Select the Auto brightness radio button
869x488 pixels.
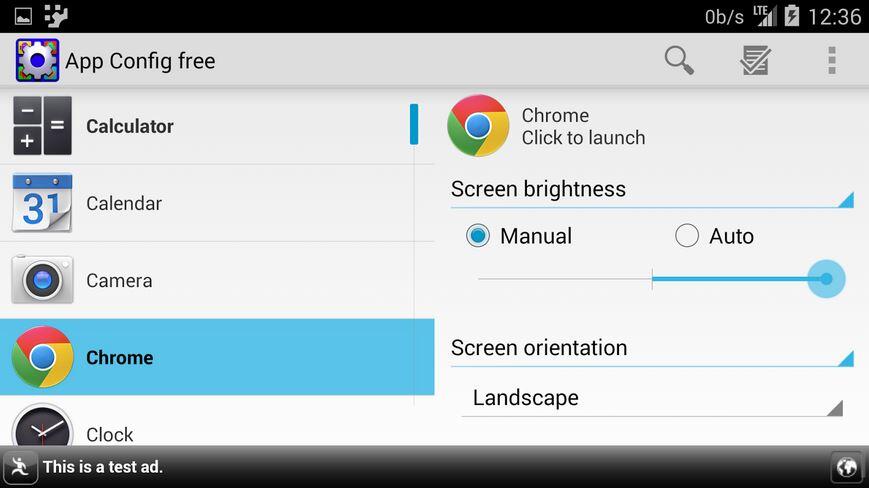click(x=687, y=235)
